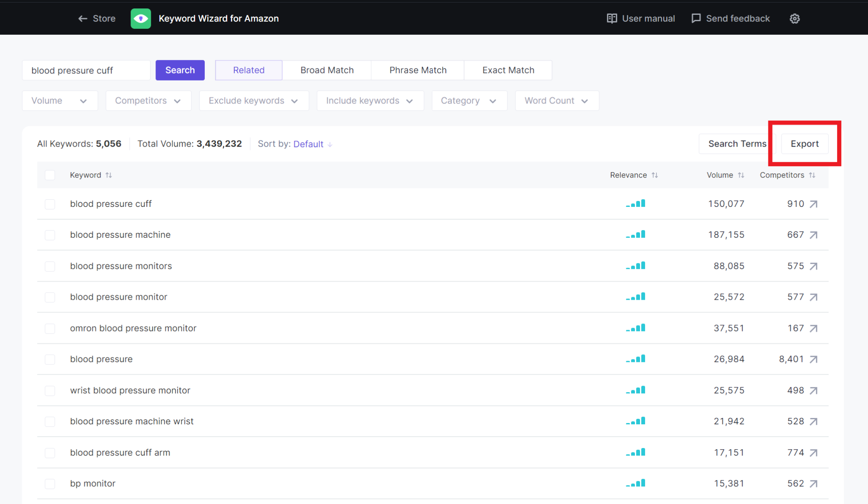868x504 pixels.
Task: Open the Exclude keywords dropdown
Action: point(253,101)
